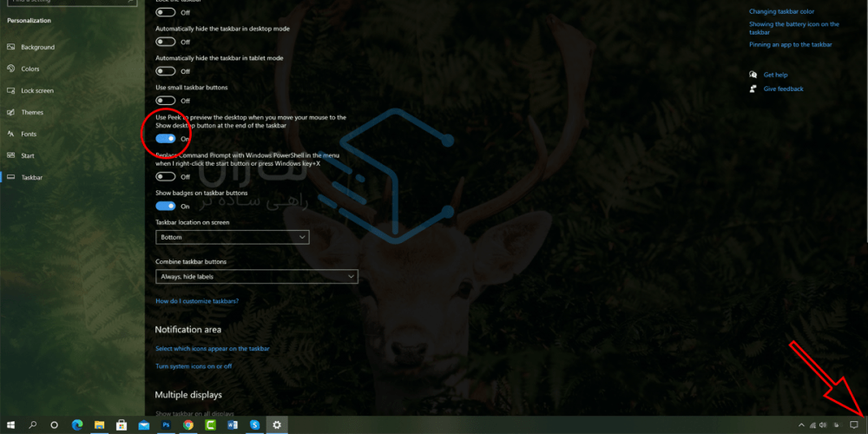Enable Use small taskbar buttons toggle
This screenshot has height=434, width=868.
166,101
